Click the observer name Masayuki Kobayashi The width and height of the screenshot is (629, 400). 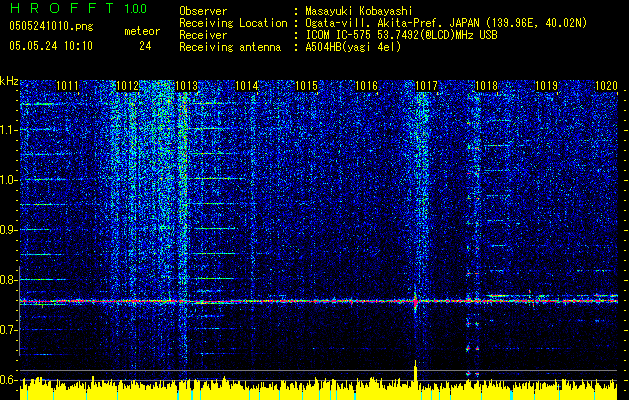point(359,11)
